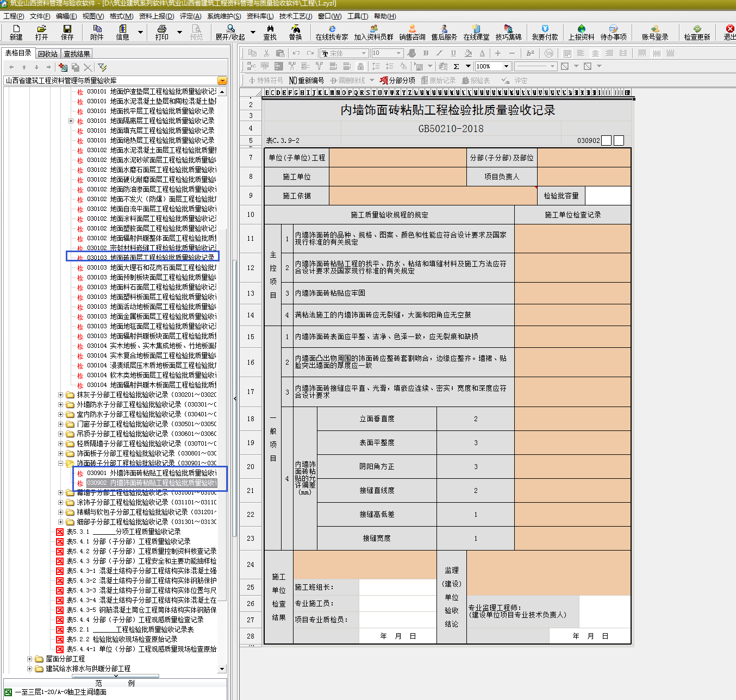This screenshot has width=736, height=700.
Task: Open the 100% zoom dropdown
Action: pyautogui.click(x=506, y=66)
